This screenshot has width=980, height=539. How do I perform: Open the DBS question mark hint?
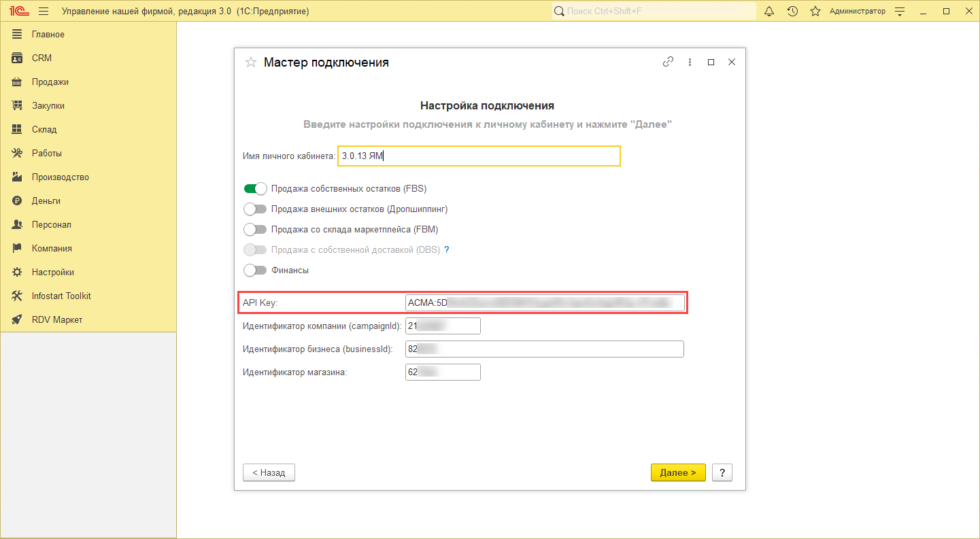point(447,249)
